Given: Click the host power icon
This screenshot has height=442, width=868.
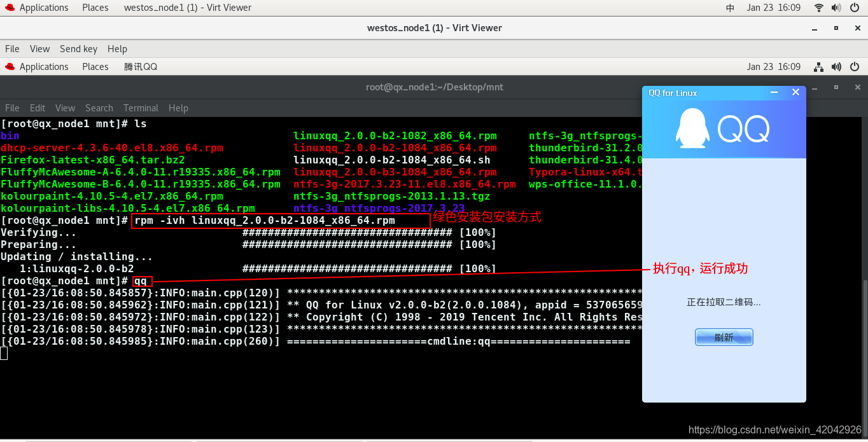Looking at the screenshot, I should pos(855,8).
